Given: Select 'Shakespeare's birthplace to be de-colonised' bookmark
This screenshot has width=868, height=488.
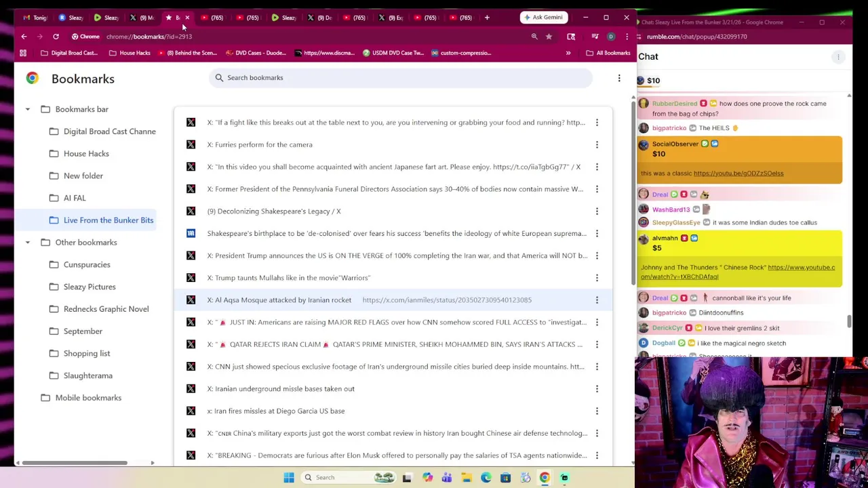Looking at the screenshot, I should [393, 234].
